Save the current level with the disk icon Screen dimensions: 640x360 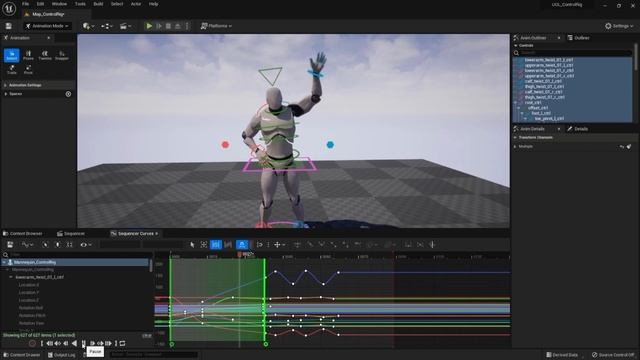tap(9, 26)
